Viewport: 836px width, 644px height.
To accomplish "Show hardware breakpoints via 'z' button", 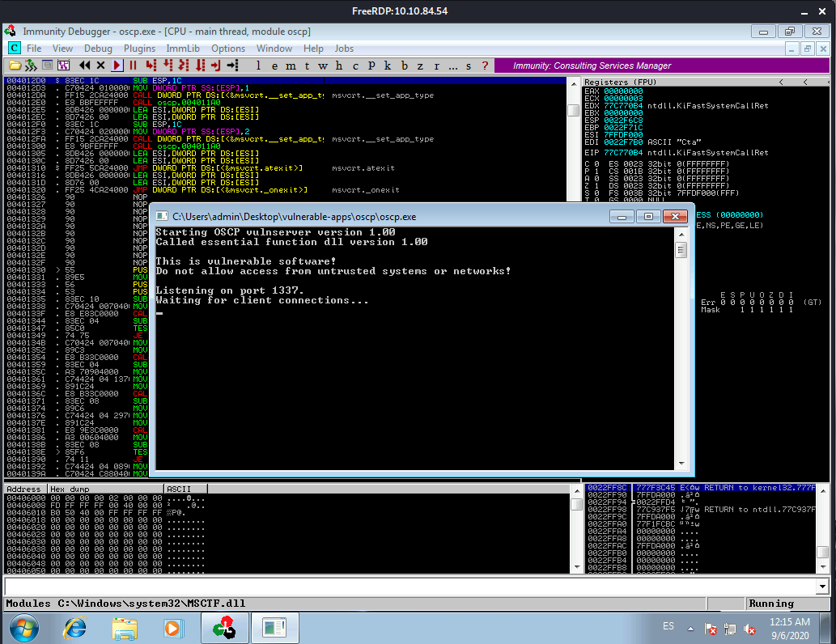I will 420,66.
